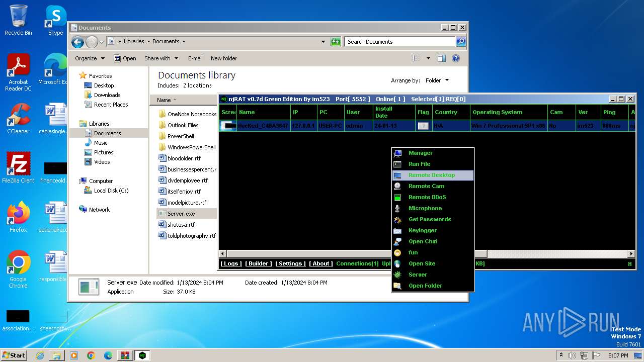Open the change view dropdown arrow
Screen dimensions: 644x362
pyautogui.click(x=428, y=58)
